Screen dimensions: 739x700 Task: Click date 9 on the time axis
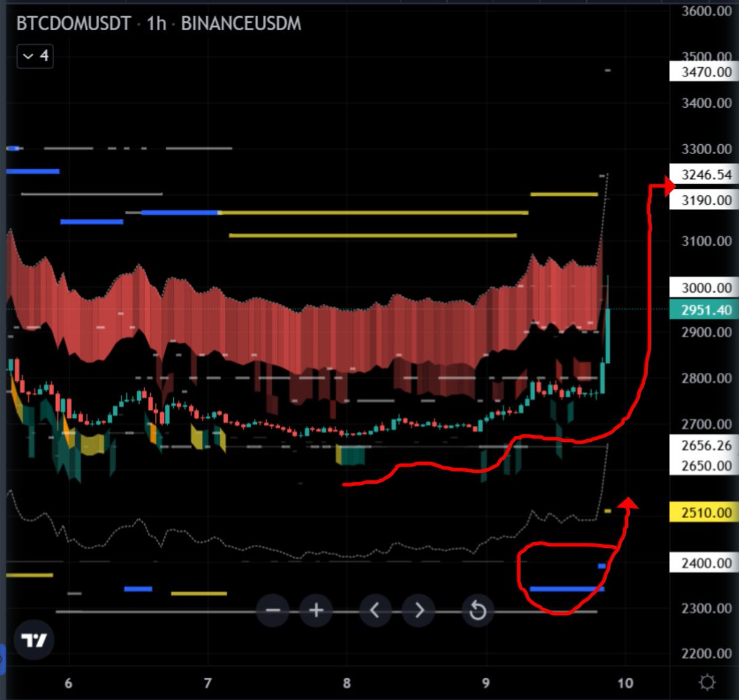coord(486,683)
